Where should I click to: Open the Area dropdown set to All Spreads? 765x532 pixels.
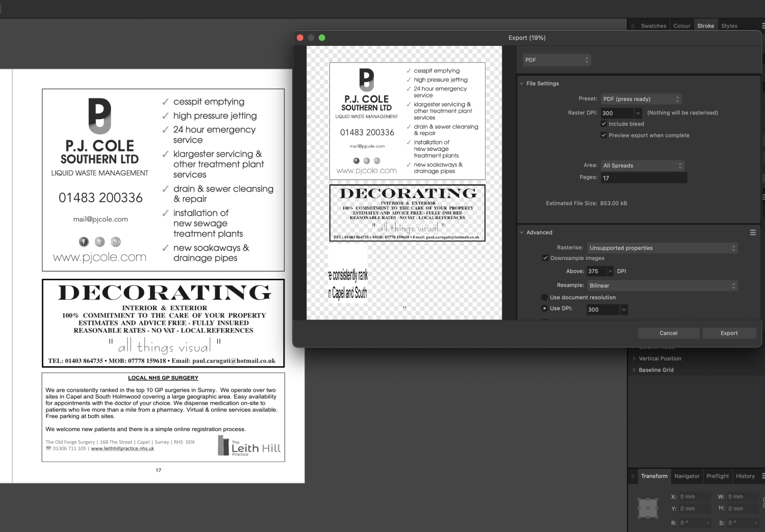coord(642,166)
